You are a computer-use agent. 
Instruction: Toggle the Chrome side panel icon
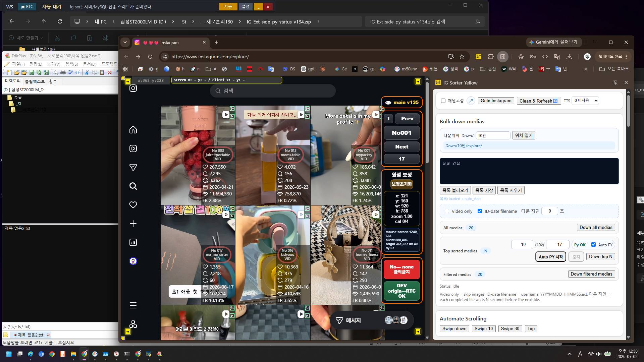click(x=503, y=57)
